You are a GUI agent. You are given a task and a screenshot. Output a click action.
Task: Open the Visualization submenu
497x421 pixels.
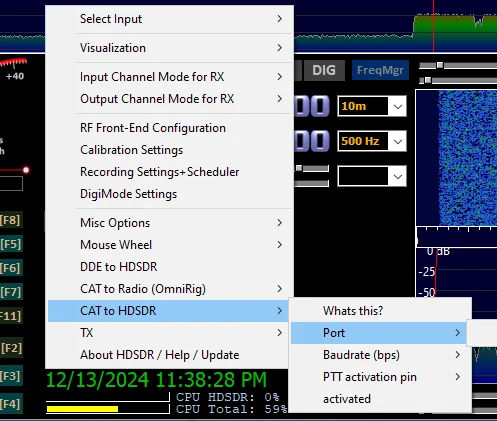click(169, 48)
